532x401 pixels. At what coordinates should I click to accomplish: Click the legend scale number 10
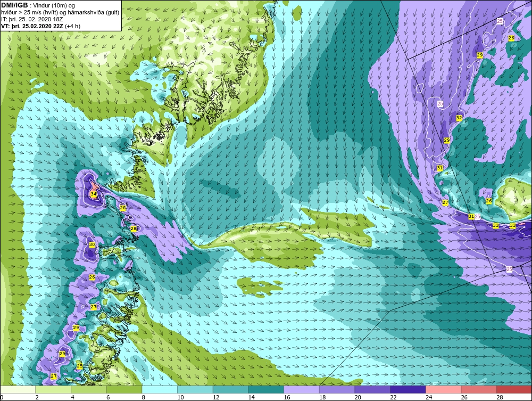[180, 397]
